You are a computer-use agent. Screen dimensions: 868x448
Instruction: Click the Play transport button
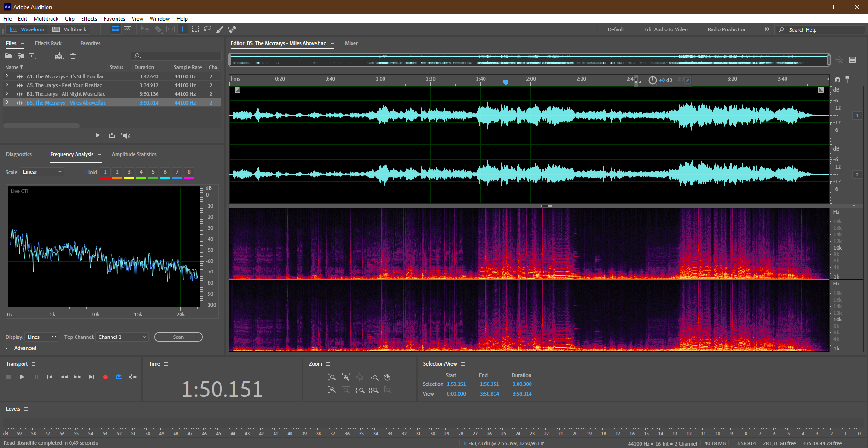22,377
